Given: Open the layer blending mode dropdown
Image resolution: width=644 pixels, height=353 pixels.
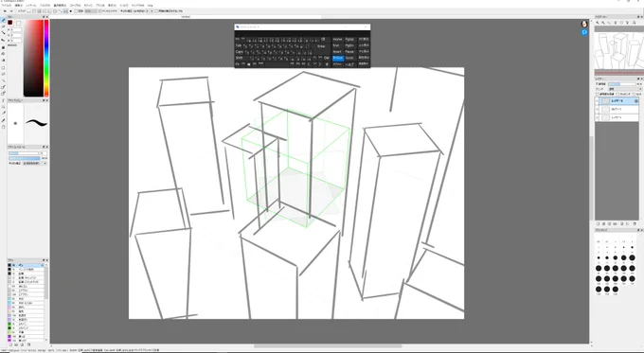Looking at the screenshot, I should pos(625,89).
